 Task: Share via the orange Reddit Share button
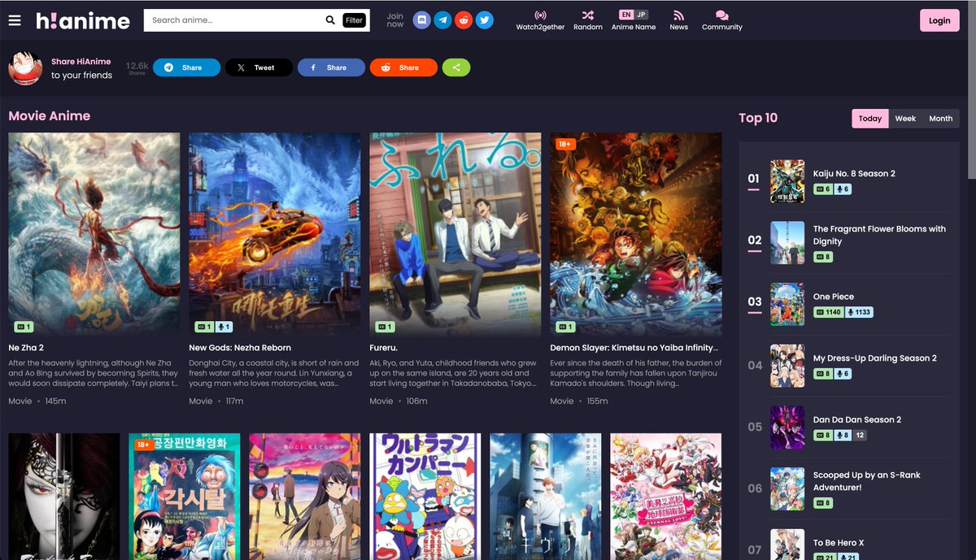(403, 67)
